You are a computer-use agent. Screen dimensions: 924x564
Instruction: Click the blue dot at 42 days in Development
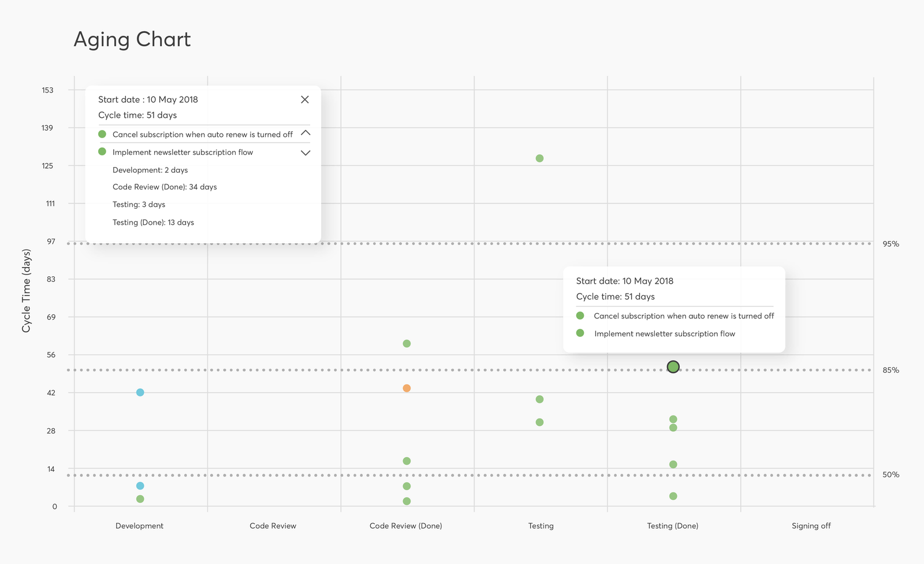140,392
